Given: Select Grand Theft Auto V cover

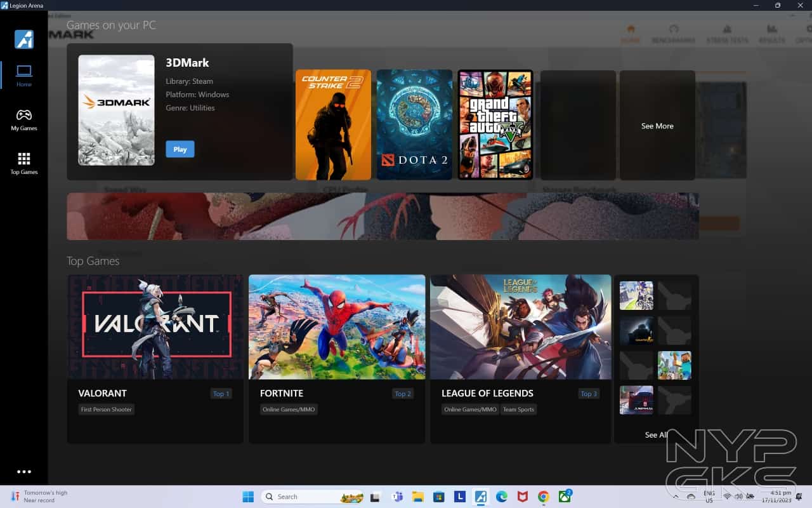Looking at the screenshot, I should pyautogui.click(x=495, y=125).
